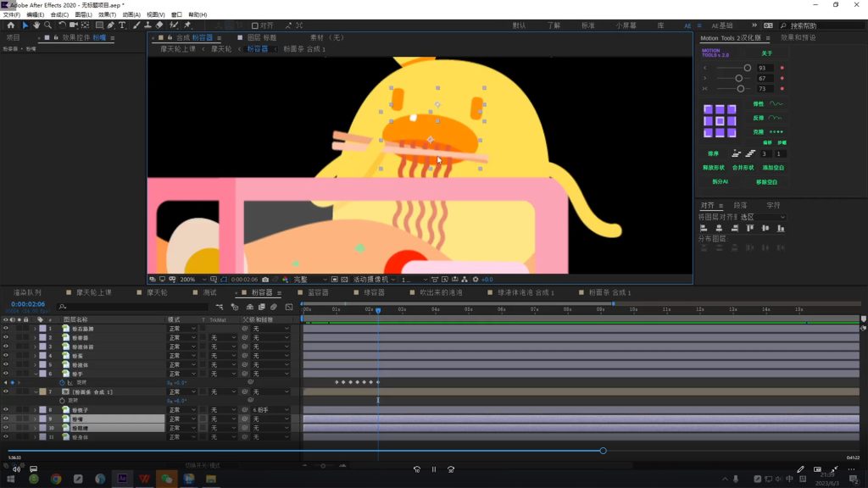
Task: Open the 200% magnification dropdown
Action: 190,280
